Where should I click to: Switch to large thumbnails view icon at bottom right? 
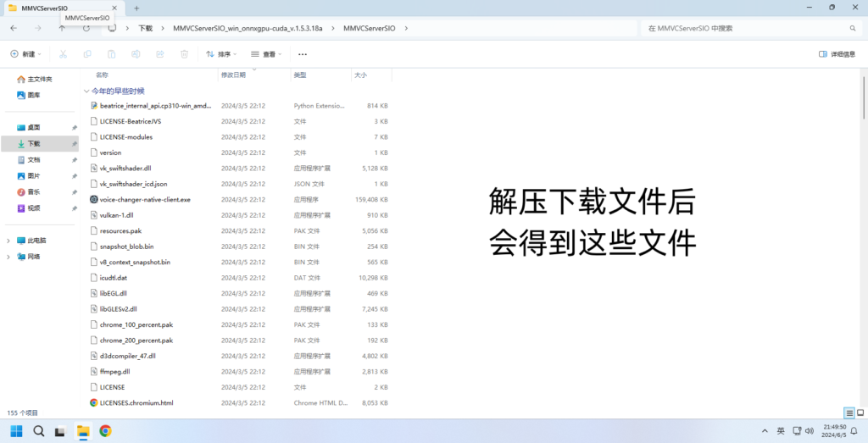pos(860,413)
